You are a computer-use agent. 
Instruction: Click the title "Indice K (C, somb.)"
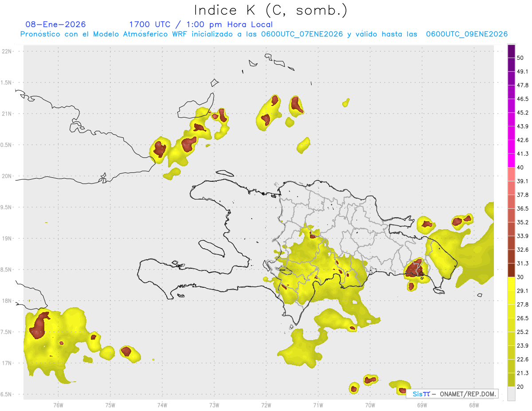(x=271, y=10)
